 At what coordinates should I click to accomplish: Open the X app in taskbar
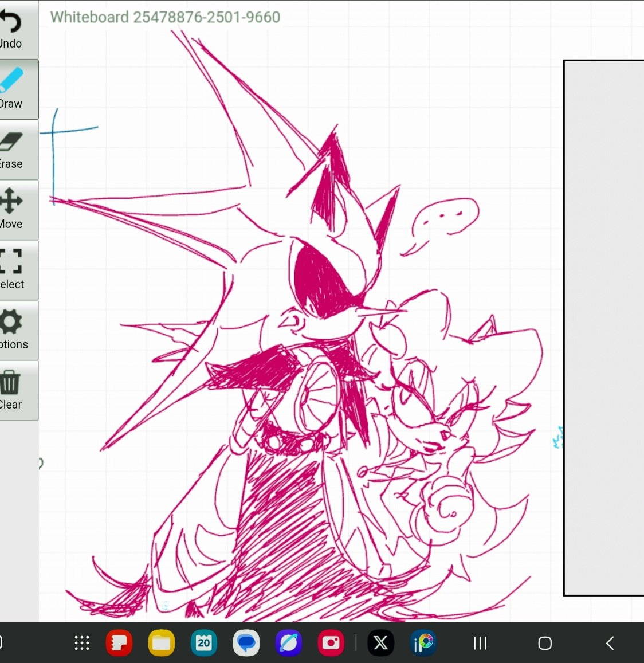pyautogui.click(x=380, y=643)
